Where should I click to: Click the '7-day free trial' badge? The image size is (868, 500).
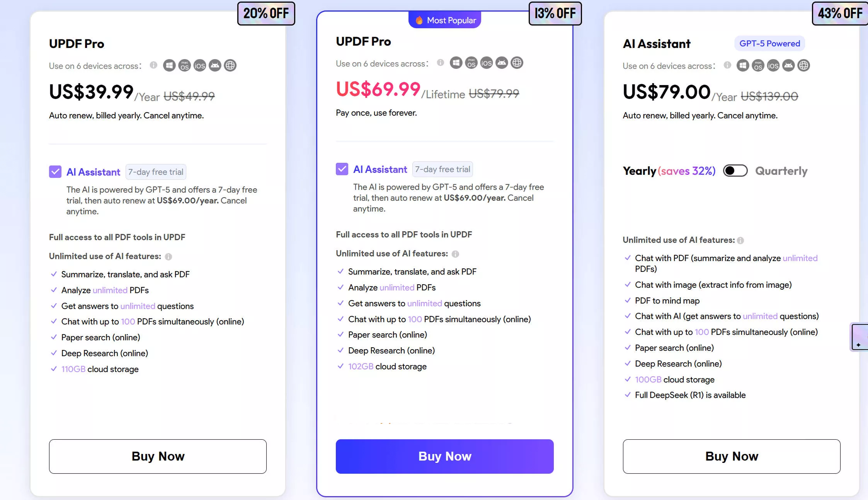[156, 172]
